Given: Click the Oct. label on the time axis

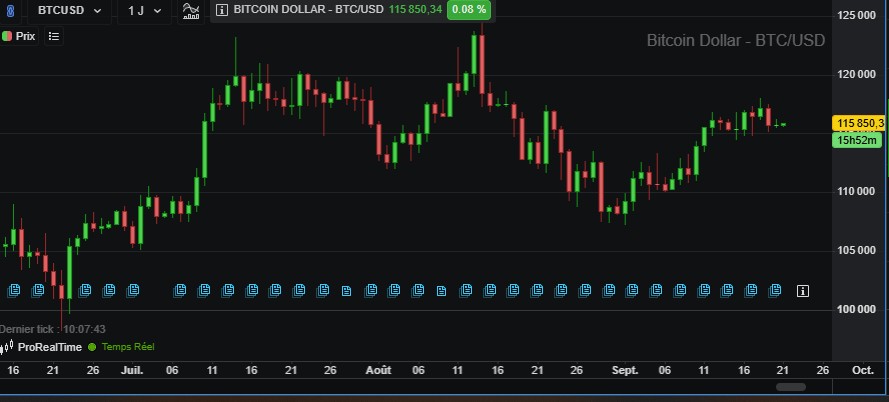Looking at the screenshot, I should pos(863,371).
